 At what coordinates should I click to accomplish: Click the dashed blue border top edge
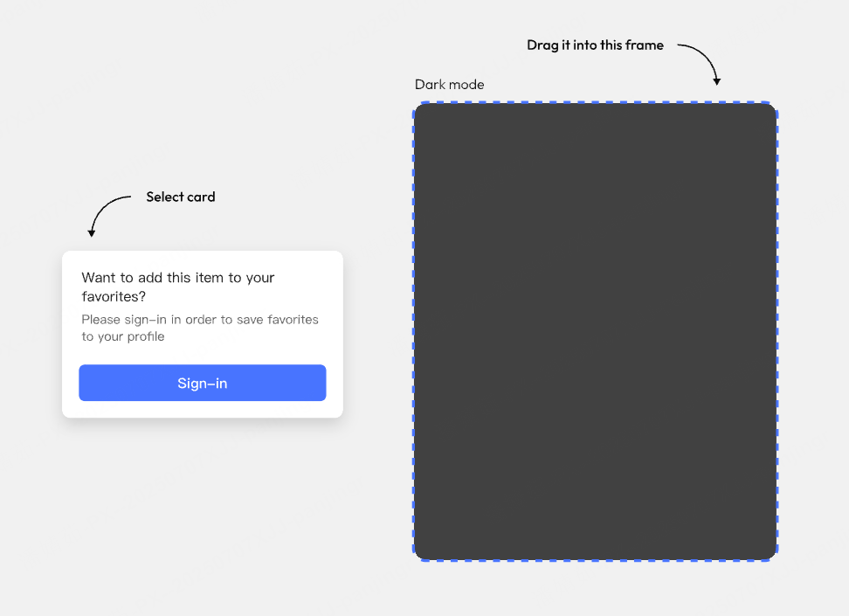595,102
